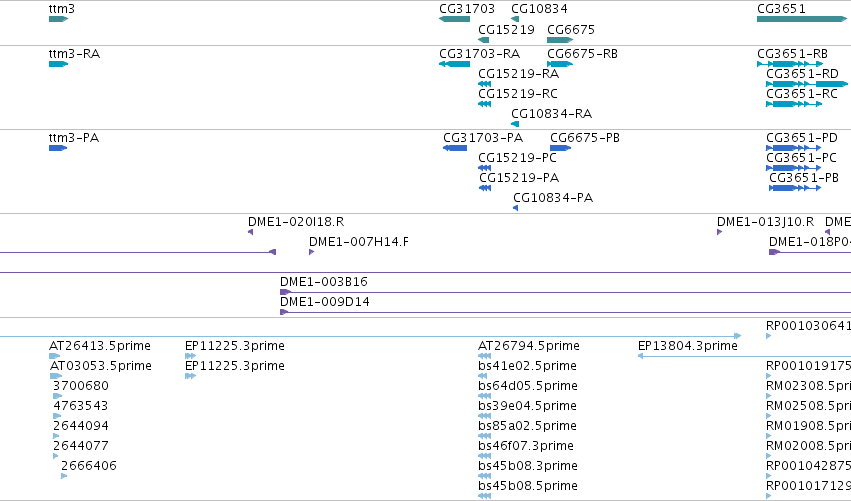Open the CG10834-RA transcript label
Image resolution: width=851 pixels, height=501 pixels.
coord(551,114)
